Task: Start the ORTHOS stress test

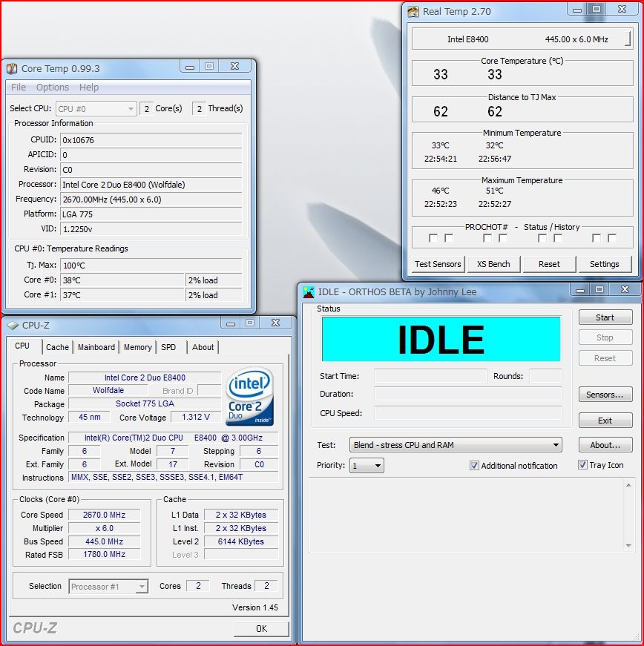Action: 605,317
